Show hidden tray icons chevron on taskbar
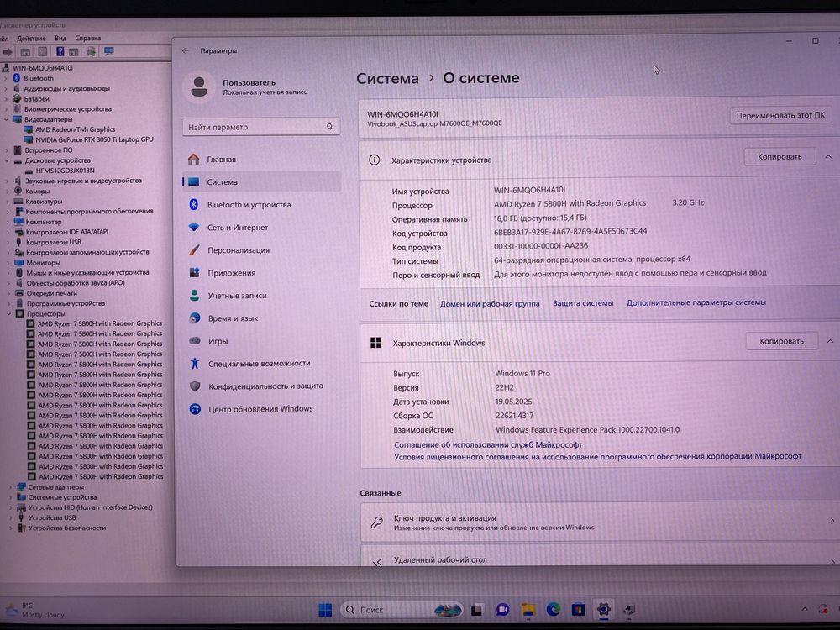Viewport: 840px width, 630px height. click(805, 609)
